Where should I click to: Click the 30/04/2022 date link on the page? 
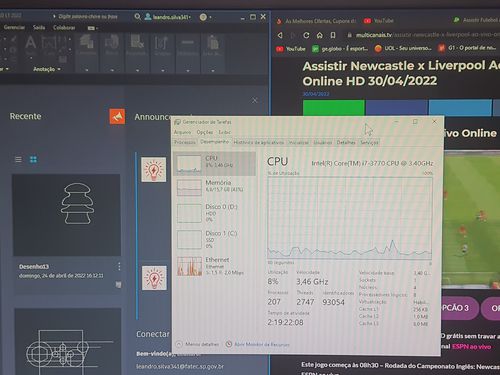316,94
